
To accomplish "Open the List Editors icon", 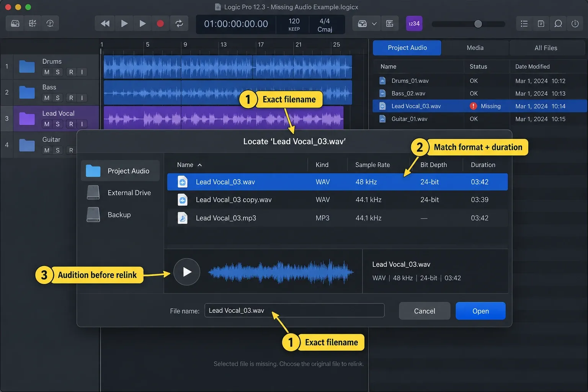I will coord(524,24).
